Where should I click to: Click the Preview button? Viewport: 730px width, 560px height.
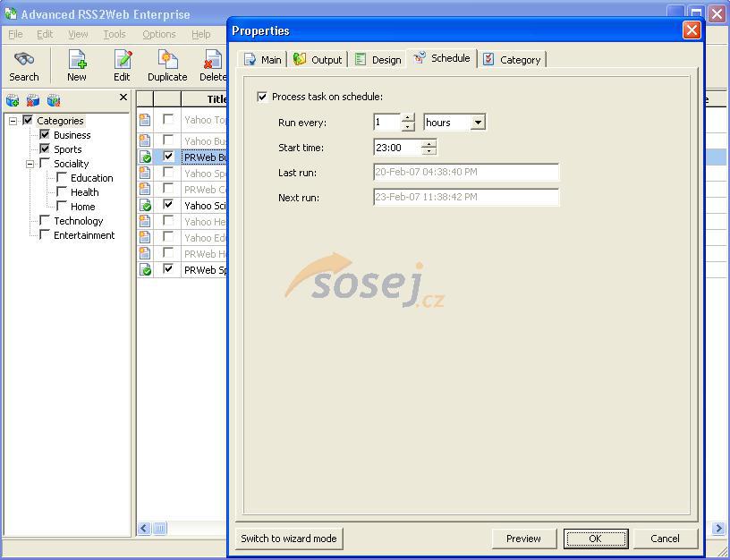click(x=523, y=539)
